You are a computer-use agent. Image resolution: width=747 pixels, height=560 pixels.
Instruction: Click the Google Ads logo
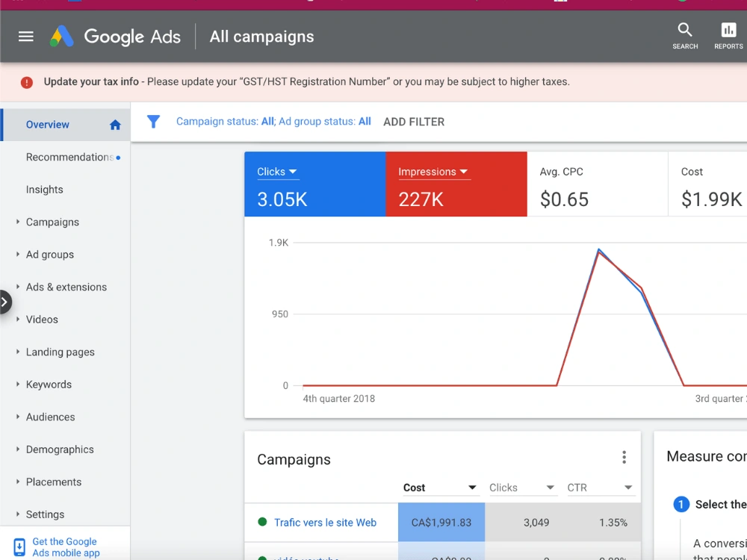[115, 37]
